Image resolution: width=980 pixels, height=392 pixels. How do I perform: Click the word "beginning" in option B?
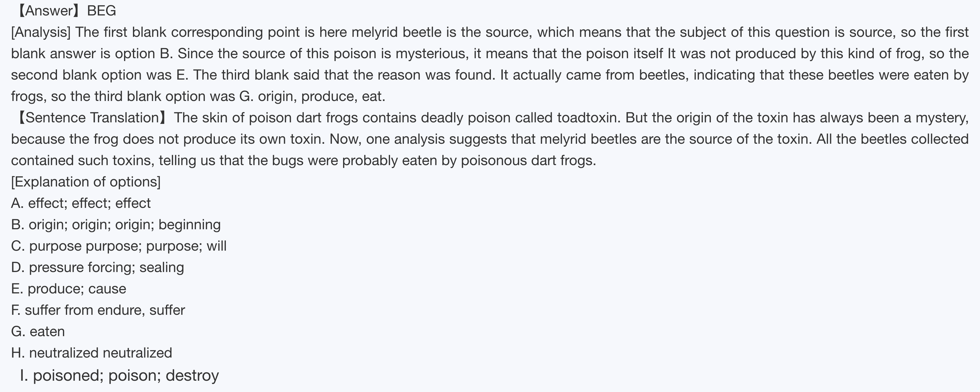pyautogui.click(x=189, y=225)
